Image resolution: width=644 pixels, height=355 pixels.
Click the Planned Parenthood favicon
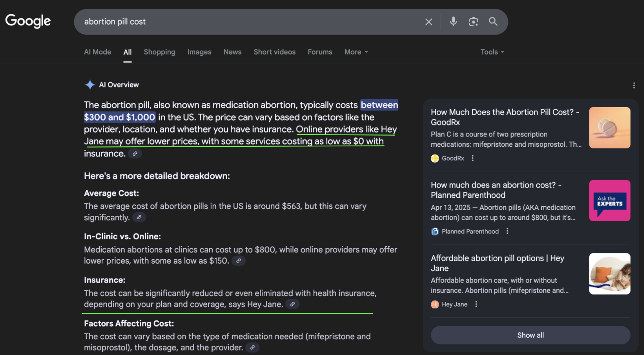(435, 231)
